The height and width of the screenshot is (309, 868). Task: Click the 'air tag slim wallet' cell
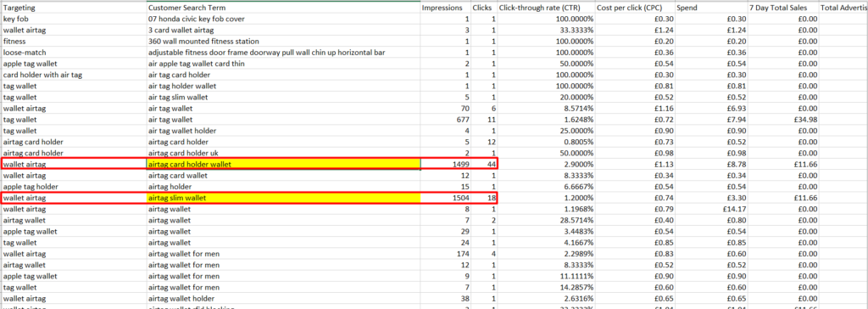[283, 97]
